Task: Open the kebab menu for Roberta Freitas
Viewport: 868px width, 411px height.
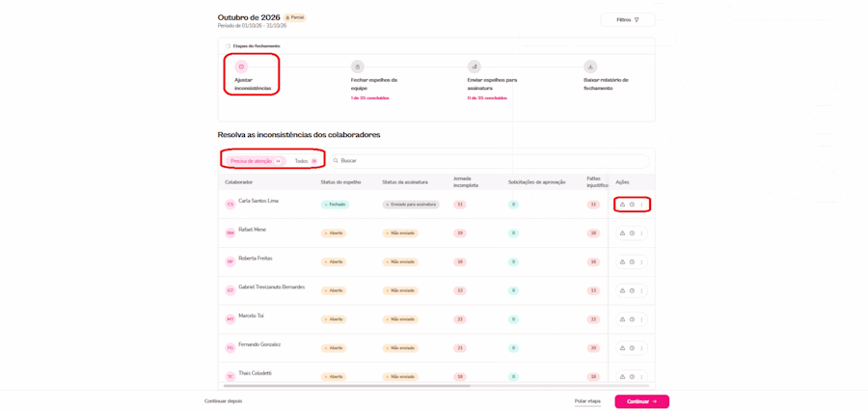Action: (641, 262)
